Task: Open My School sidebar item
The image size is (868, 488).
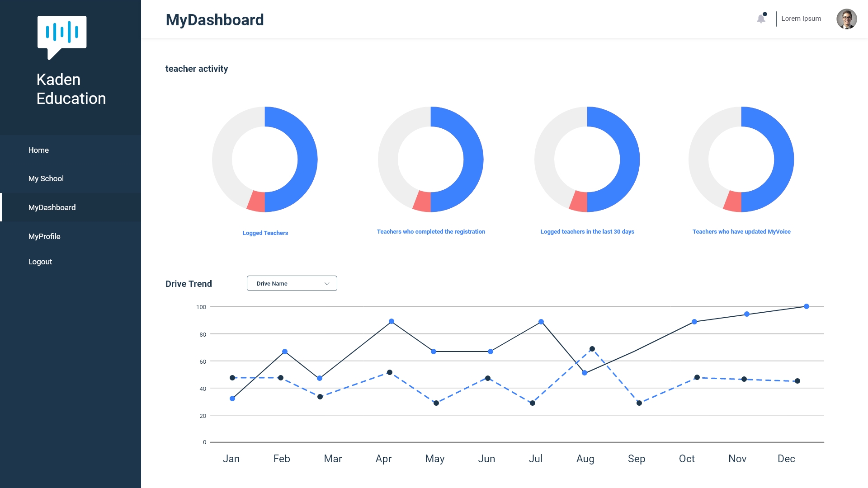Action: (x=46, y=178)
